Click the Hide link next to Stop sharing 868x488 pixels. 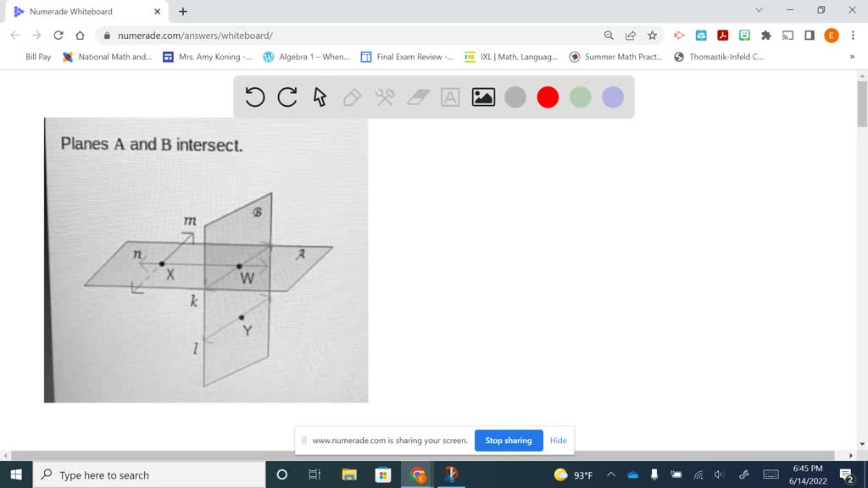[x=558, y=441]
